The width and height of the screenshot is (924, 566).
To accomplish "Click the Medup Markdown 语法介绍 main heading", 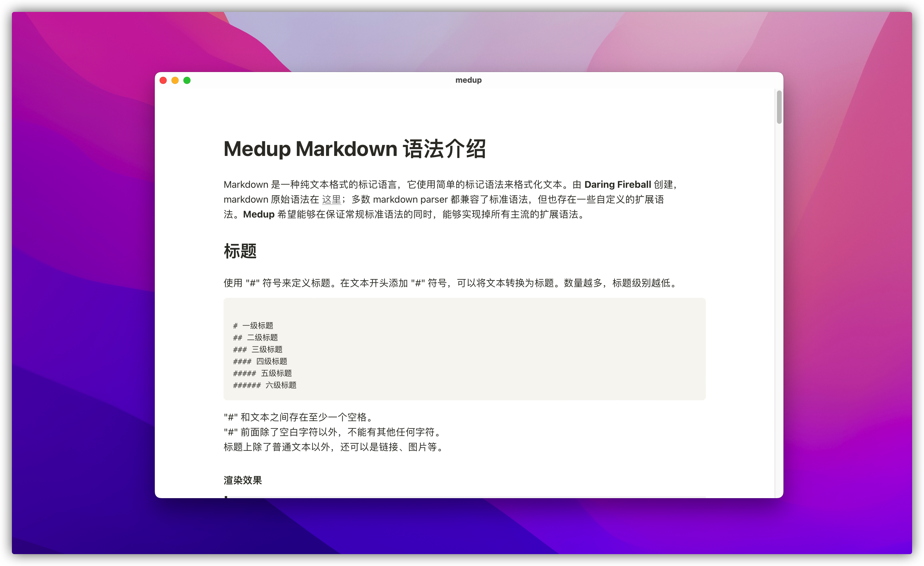I will coord(354,149).
